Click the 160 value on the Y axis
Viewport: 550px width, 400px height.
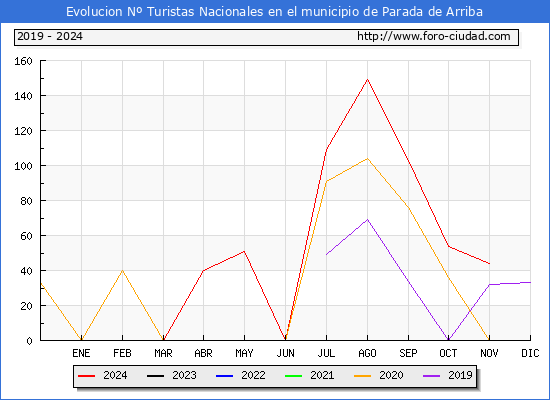tap(23, 61)
